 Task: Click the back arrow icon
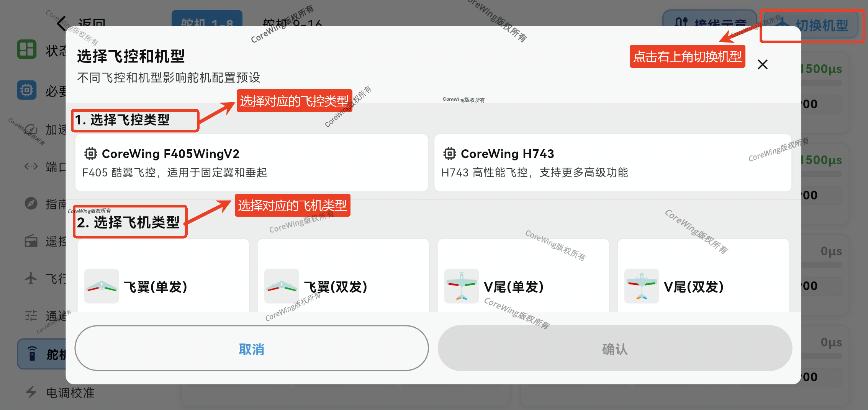[61, 23]
